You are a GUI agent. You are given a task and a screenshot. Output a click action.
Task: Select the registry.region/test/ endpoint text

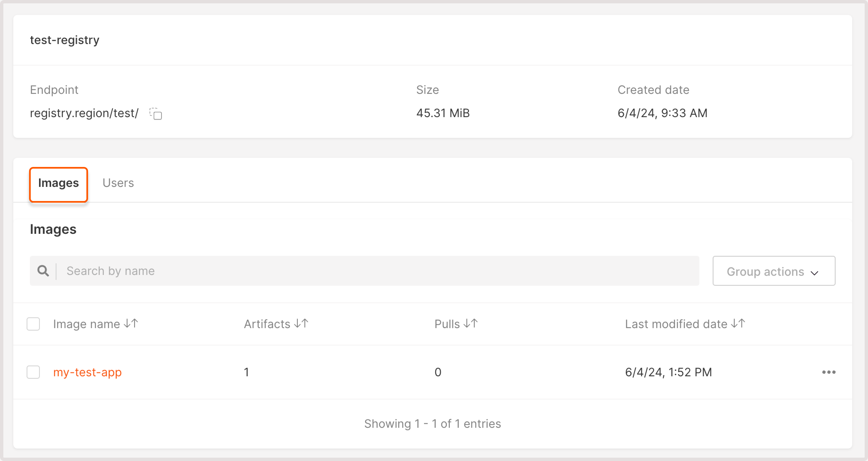84,113
